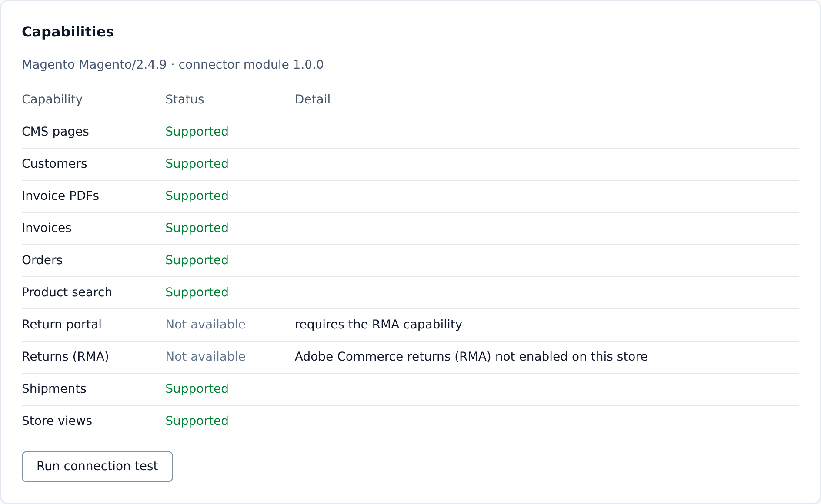This screenshot has width=821, height=504.
Task: Select the Capabilities heading
Action: click(68, 32)
